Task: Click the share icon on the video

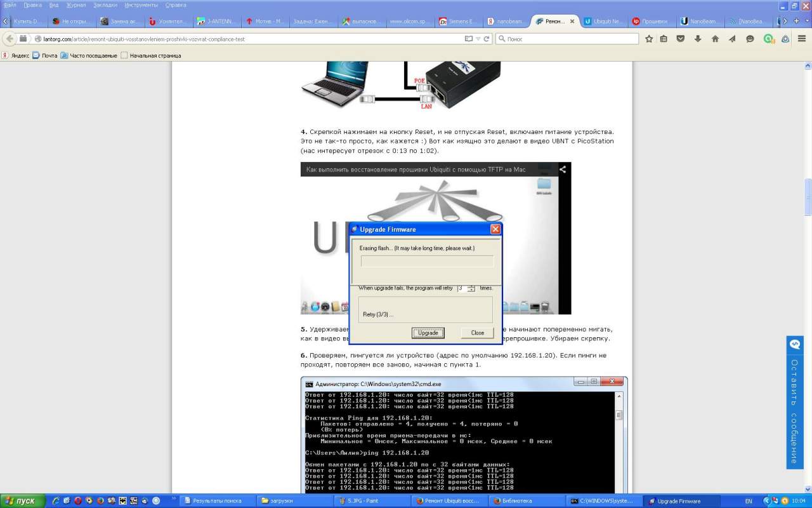Action: tap(563, 170)
